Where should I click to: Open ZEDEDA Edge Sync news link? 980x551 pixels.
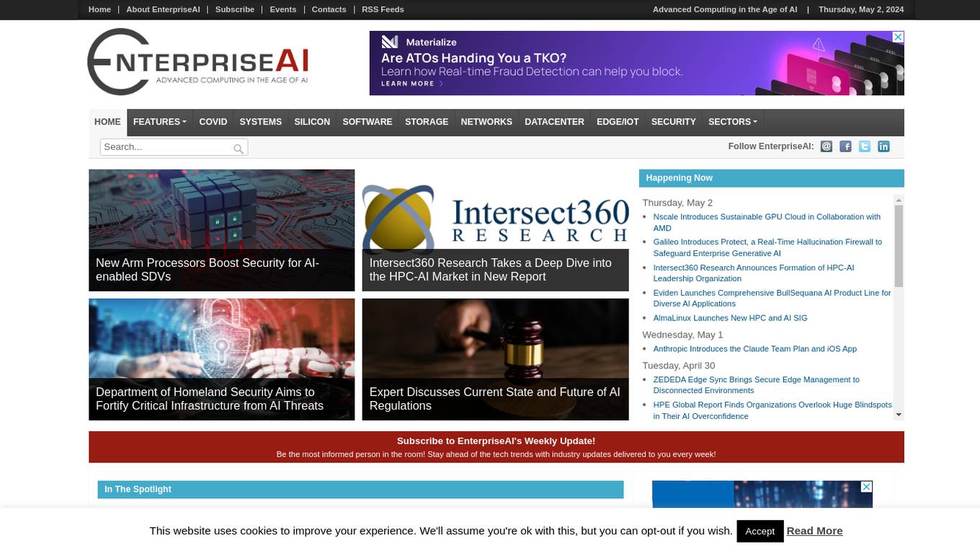pos(756,385)
